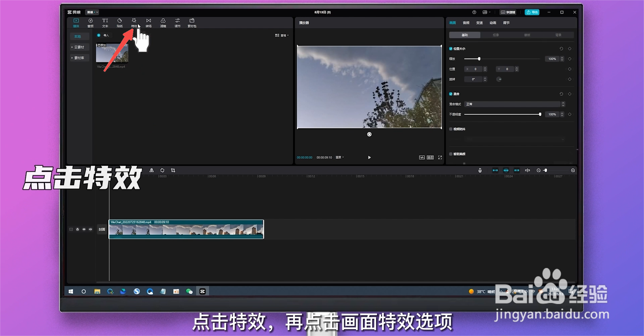Click the 导入 import button
The width and height of the screenshot is (644, 336).
click(103, 35)
